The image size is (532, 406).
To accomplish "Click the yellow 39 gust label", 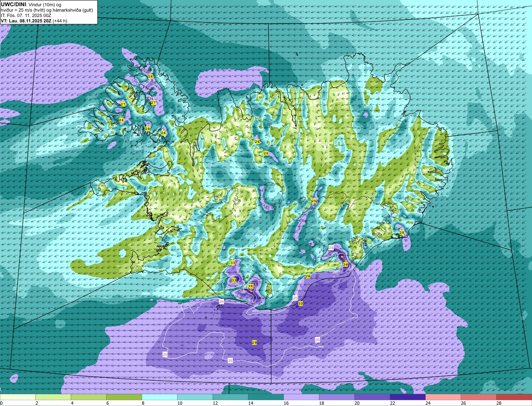I will pyautogui.click(x=250, y=286).
